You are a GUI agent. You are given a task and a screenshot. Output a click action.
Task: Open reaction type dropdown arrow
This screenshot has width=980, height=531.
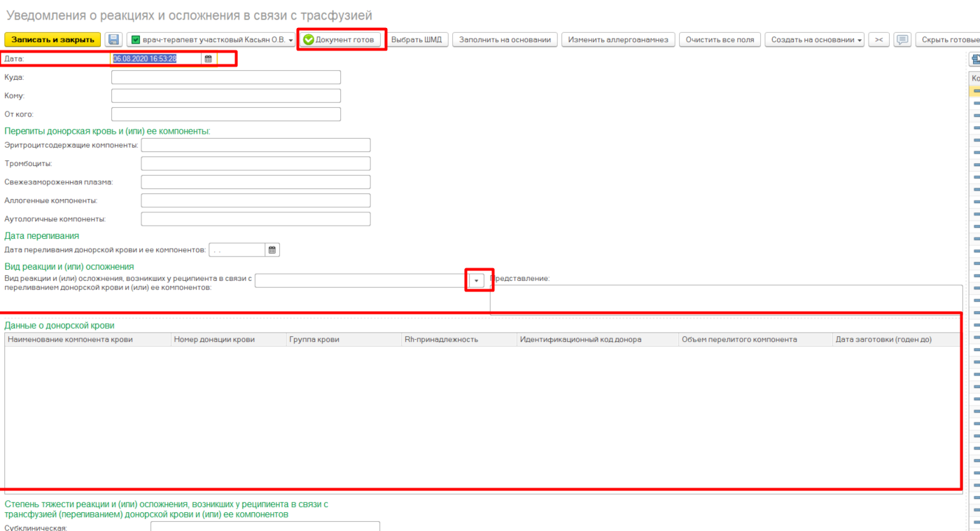pos(476,280)
